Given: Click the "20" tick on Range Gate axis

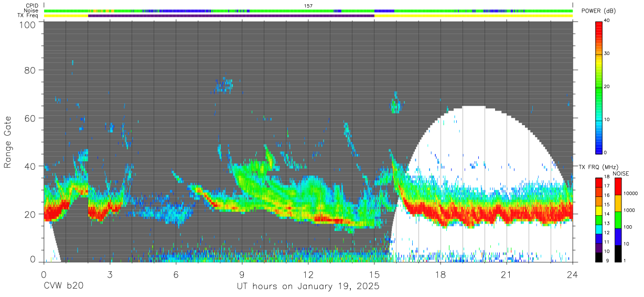Looking at the screenshot, I should pyautogui.click(x=30, y=214).
